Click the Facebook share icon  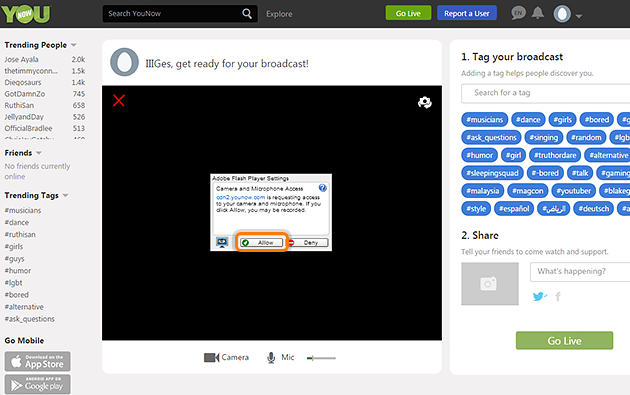[x=558, y=297]
